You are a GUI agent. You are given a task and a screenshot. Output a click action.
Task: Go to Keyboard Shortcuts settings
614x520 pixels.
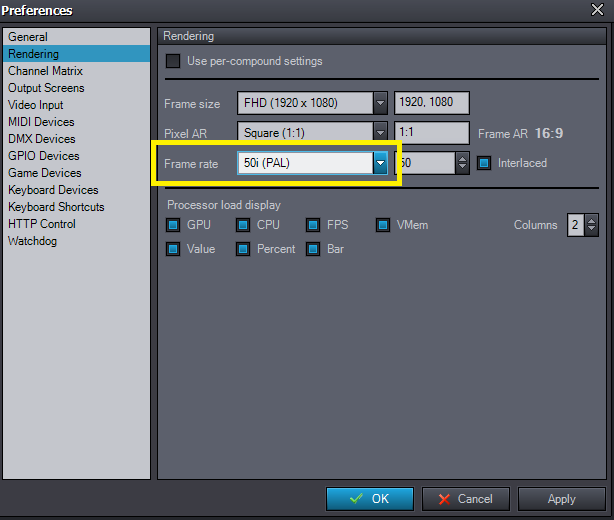point(56,207)
